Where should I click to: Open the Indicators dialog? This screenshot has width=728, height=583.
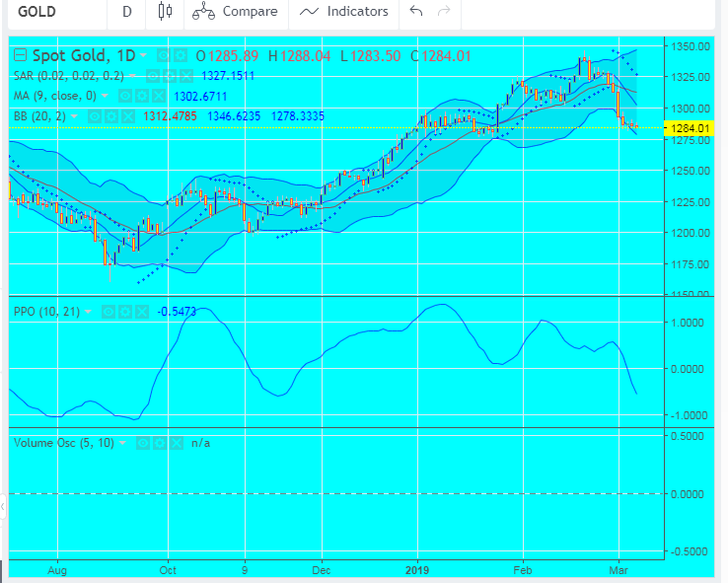[343, 11]
